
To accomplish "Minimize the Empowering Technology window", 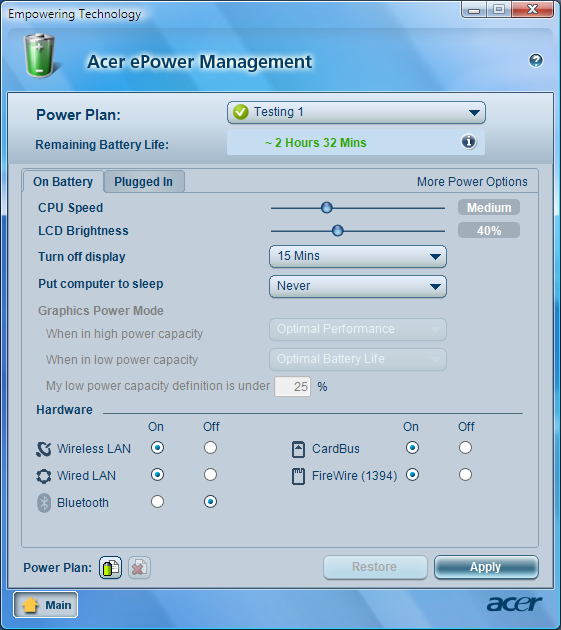I will (x=474, y=10).
